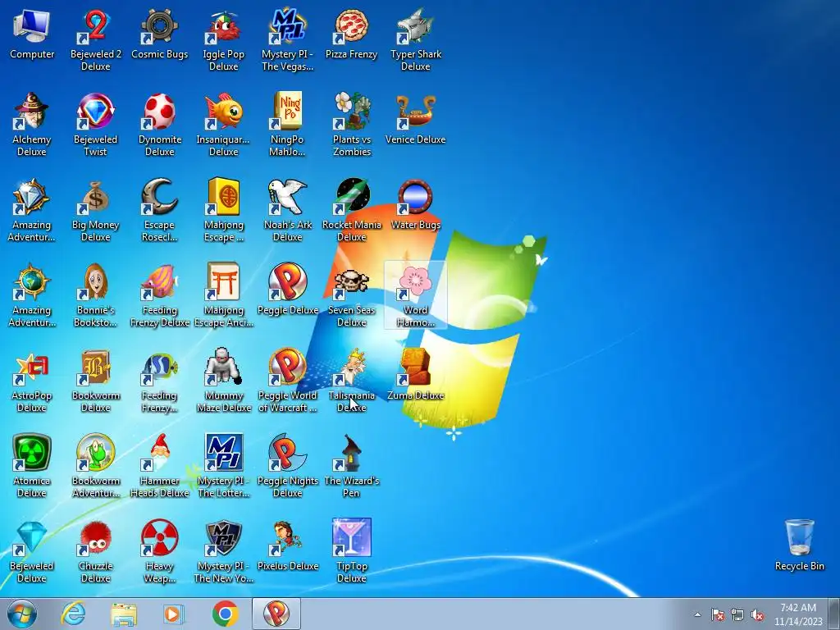The height and width of the screenshot is (630, 840).
Task: Click Bookworm Adventures shortcut
Action: [x=95, y=466]
